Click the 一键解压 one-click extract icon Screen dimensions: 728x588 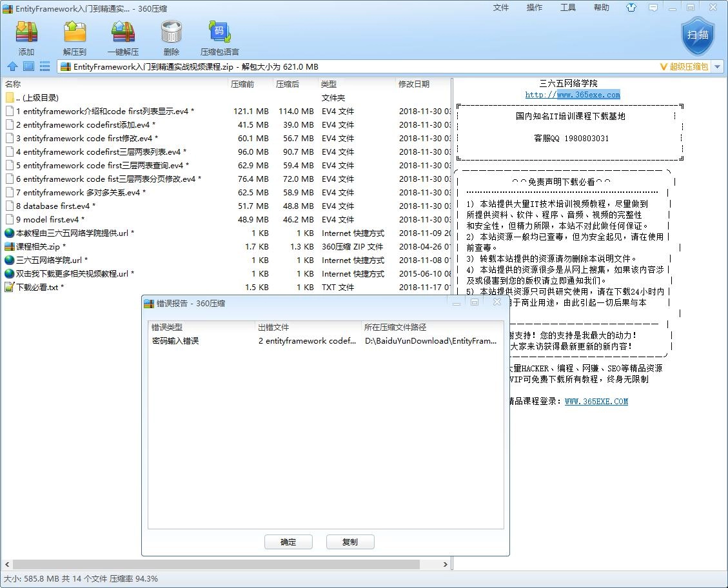click(123, 35)
